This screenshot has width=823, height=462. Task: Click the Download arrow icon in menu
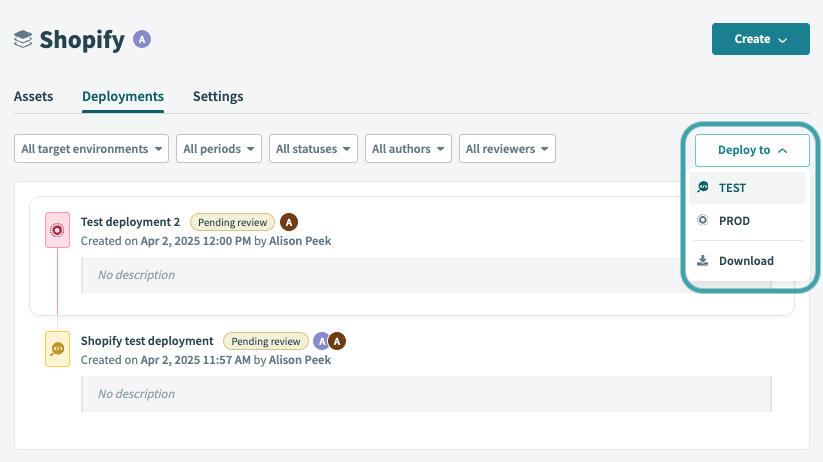tap(703, 261)
